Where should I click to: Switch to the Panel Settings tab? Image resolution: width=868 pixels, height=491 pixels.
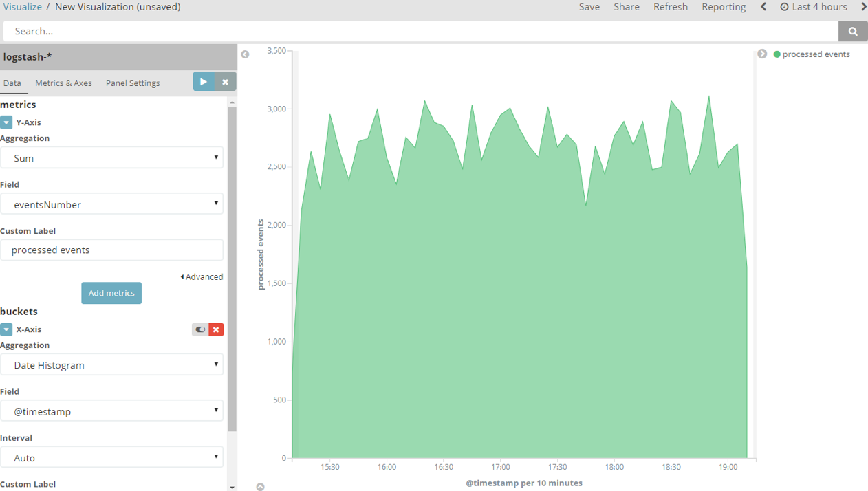pyautogui.click(x=133, y=83)
